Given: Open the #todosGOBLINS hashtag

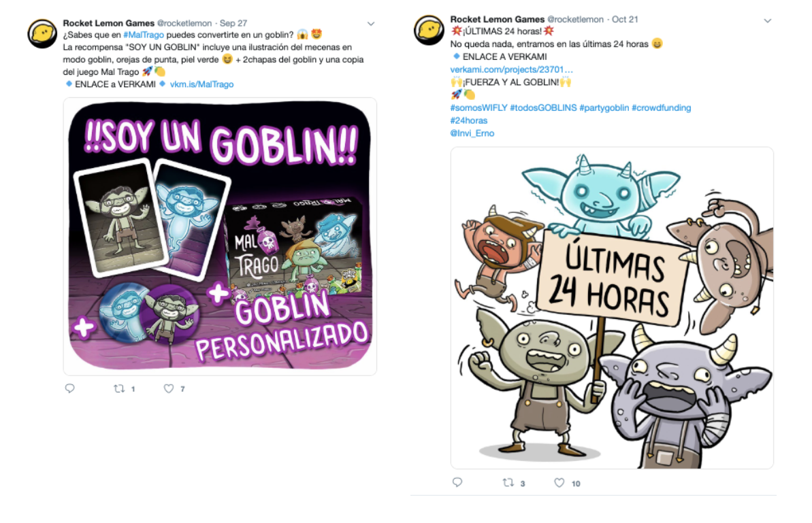Looking at the screenshot, I should (x=543, y=107).
